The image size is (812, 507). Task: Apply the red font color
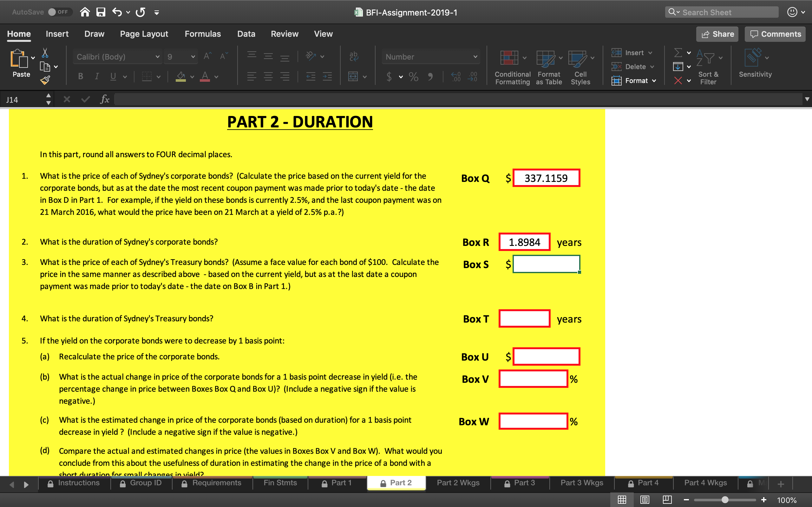pyautogui.click(x=205, y=76)
